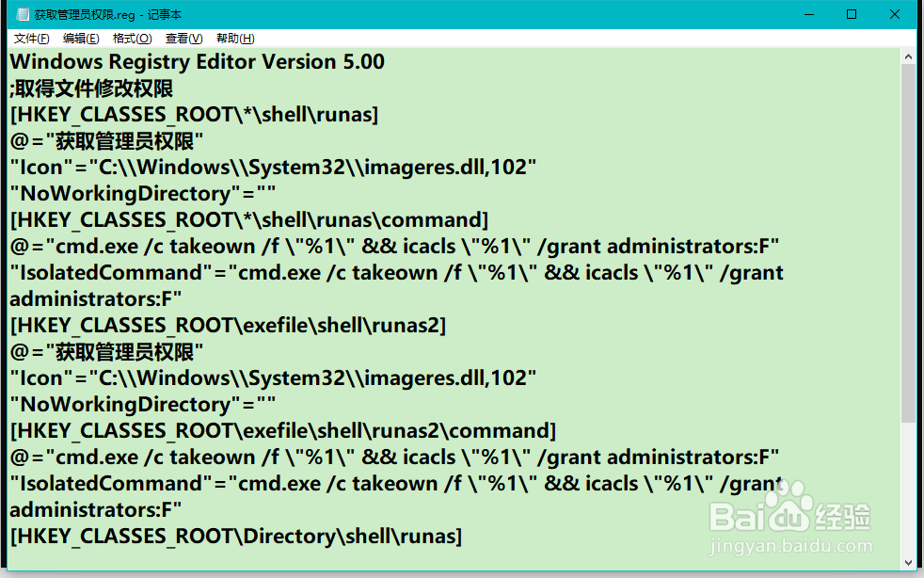924x578 pixels.
Task: Minimize the Notepad window
Action: click(x=809, y=14)
